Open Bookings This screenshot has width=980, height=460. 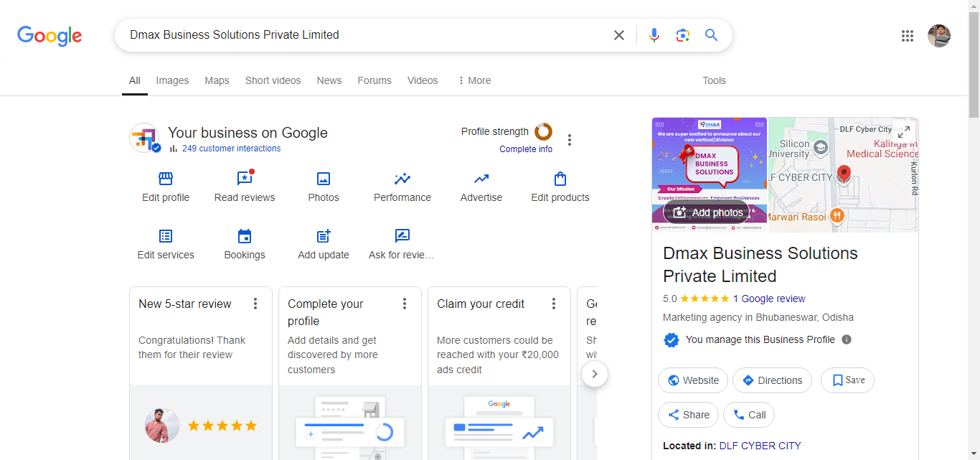coord(245,245)
